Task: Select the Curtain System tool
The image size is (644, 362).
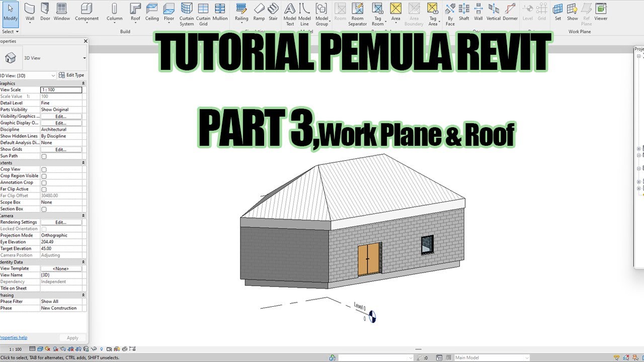Action: 187,14
